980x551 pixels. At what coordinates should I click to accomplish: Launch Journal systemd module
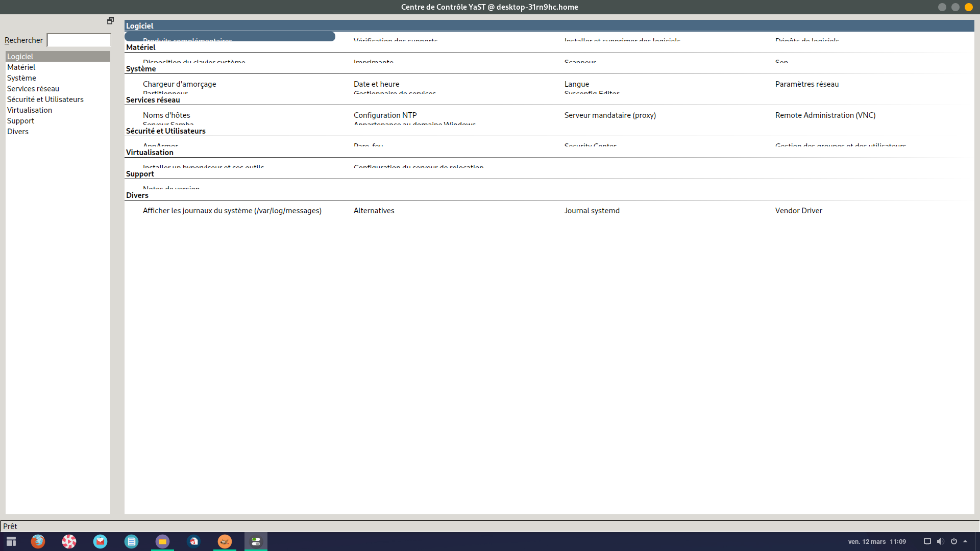(592, 211)
